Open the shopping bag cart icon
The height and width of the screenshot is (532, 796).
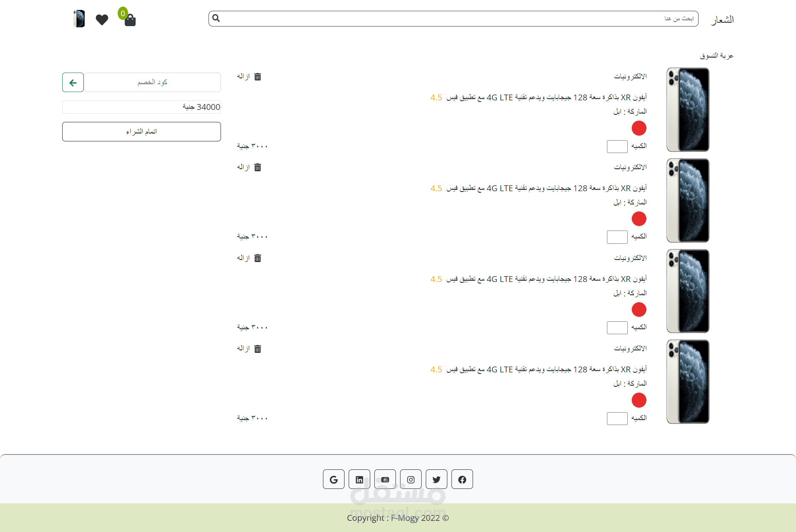[x=130, y=20]
